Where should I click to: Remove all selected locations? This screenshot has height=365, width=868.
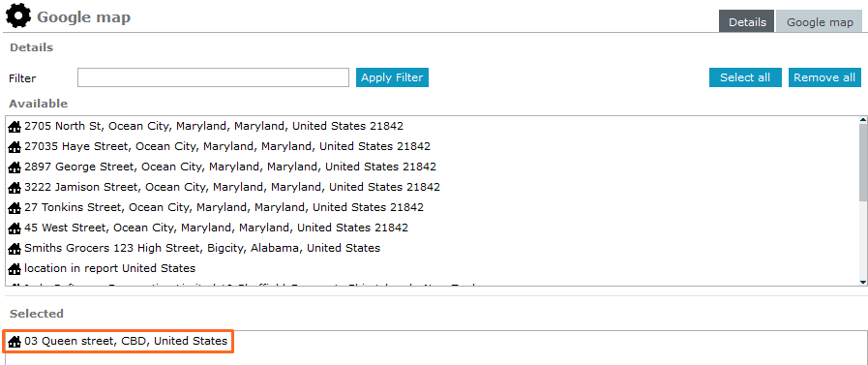pyautogui.click(x=824, y=77)
